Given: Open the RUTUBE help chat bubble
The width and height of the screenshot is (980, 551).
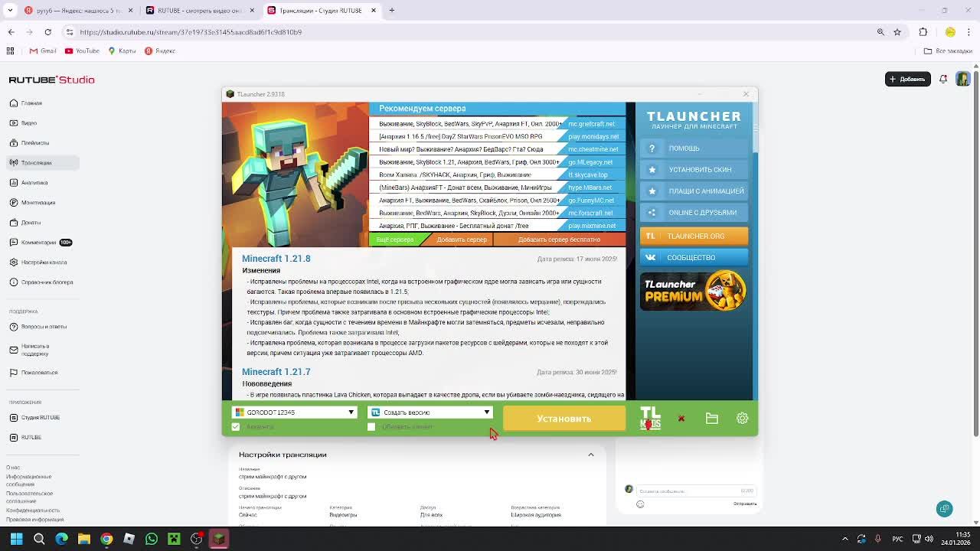Looking at the screenshot, I should click(x=945, y=509).
